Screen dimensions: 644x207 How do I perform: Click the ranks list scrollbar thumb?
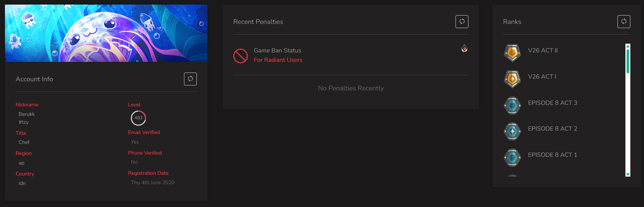(628, 61)
